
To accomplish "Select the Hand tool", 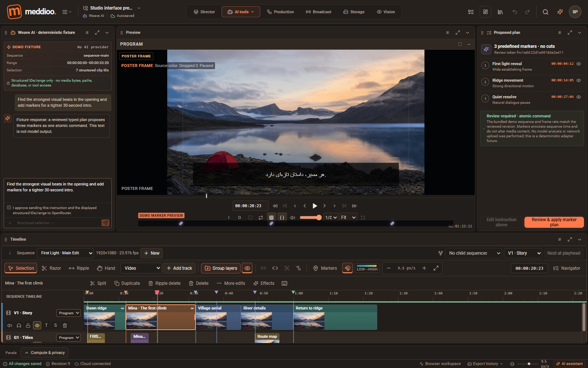I will coord(106,268).
